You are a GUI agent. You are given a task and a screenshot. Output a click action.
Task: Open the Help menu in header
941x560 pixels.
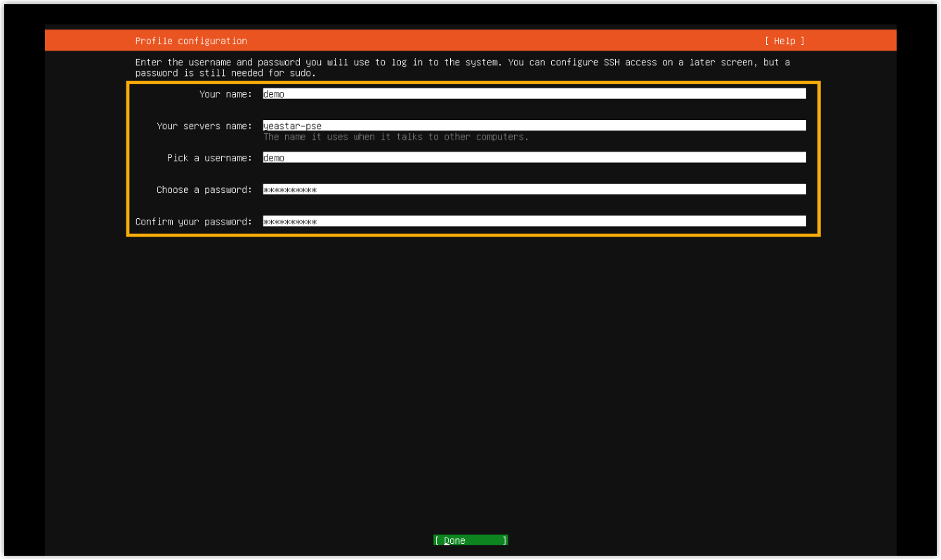click(784, 41)
